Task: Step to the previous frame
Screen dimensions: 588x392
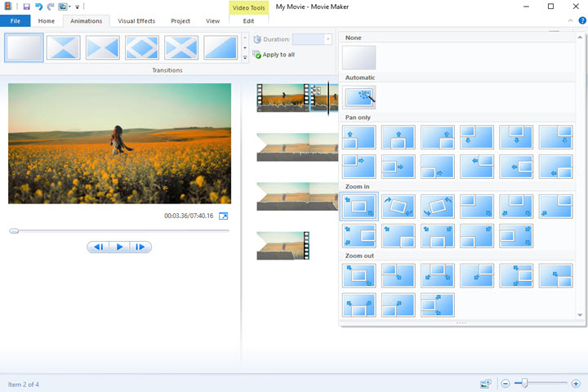Action: (x=98, y=247)
